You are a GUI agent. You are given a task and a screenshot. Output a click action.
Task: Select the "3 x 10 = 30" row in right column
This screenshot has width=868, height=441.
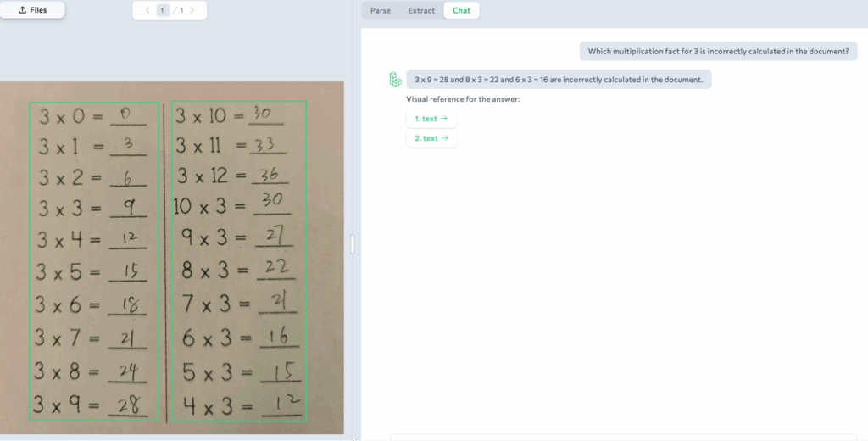pyautogui.click(x=231, y=115)
